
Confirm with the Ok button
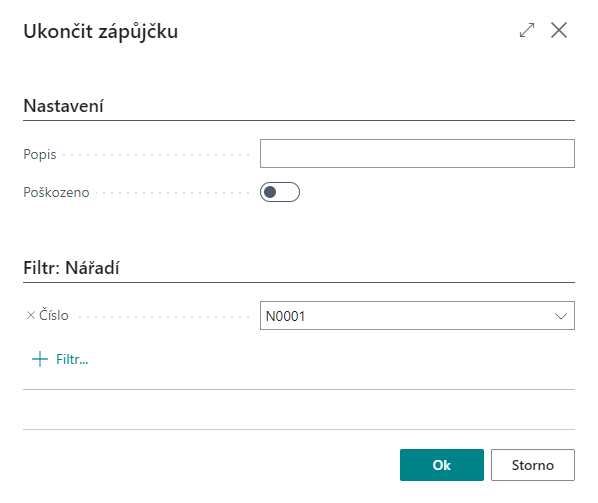[x=442, y=465]
